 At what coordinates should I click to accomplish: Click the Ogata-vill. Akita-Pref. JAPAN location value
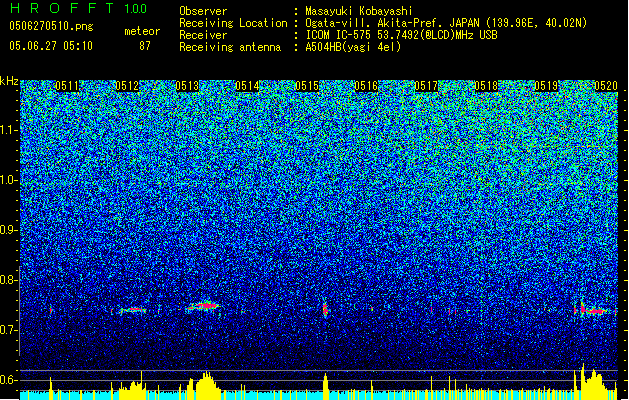[x=446, y=23]
